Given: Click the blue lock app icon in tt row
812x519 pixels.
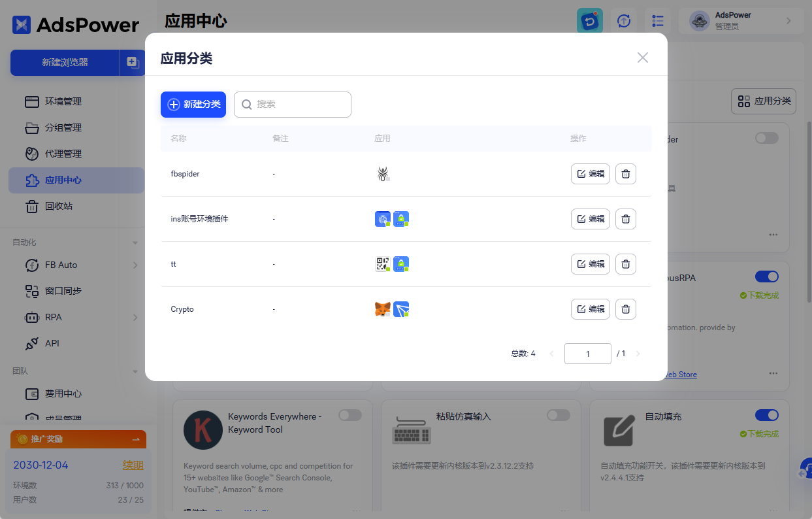Looking at the screenshot, I should tap(401, 264).
